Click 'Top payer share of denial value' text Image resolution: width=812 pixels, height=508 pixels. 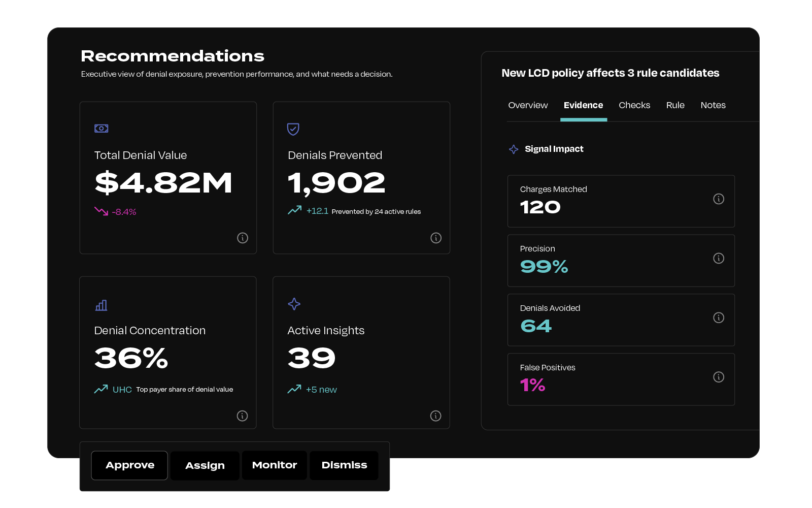click(185, 390)
